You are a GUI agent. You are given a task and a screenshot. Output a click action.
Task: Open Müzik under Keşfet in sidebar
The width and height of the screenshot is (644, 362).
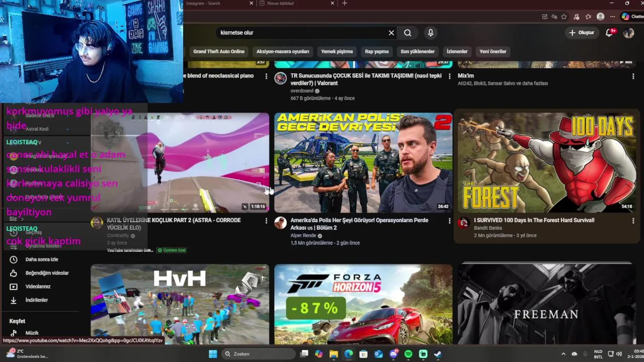(32, 333)
